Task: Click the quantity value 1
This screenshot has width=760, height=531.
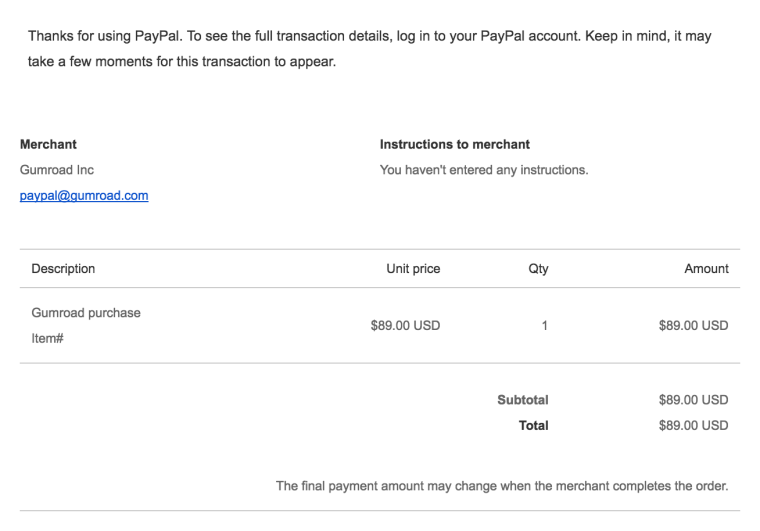Action: [x=544, y=325]
